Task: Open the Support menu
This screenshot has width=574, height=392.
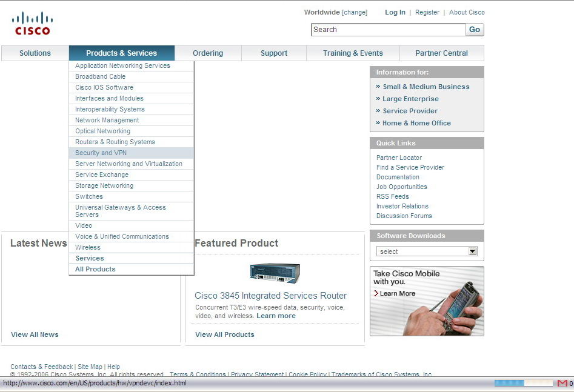Action: (x=274, y=53)
